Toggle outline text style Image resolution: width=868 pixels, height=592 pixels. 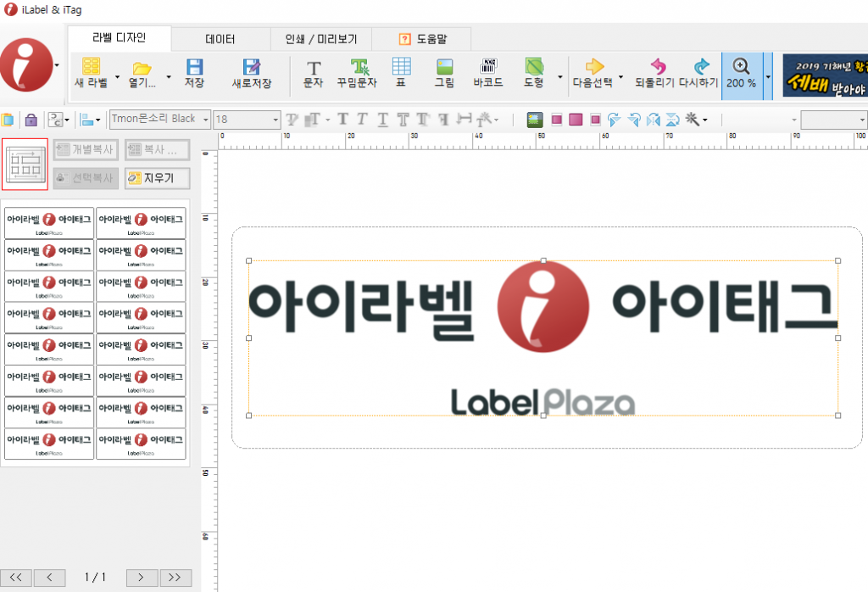point(403,120)
